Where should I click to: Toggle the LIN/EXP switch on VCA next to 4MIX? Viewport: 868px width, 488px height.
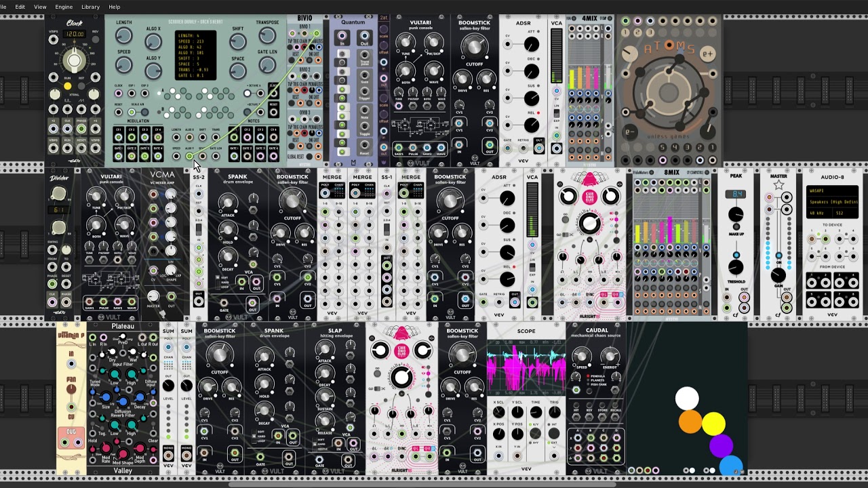click(x=557, y=113)
